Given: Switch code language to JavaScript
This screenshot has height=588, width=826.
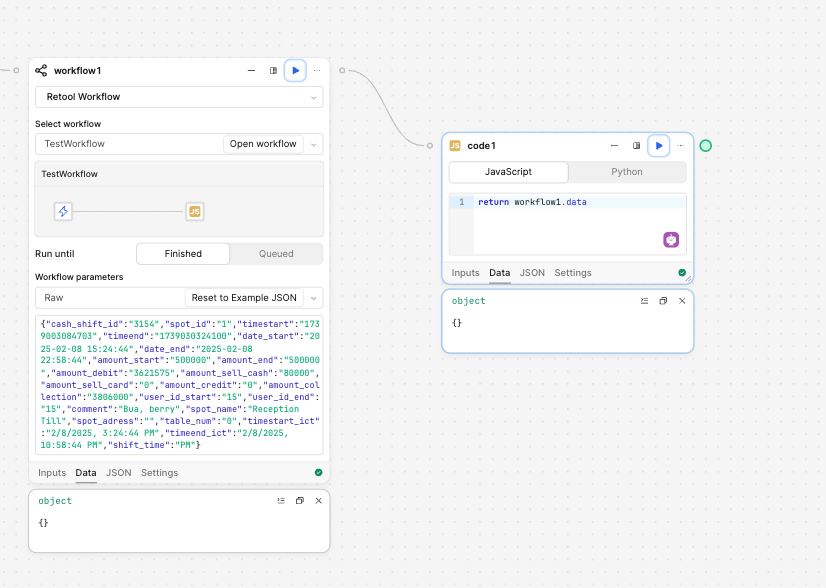Looking at the screenshot, I should 508,172.
